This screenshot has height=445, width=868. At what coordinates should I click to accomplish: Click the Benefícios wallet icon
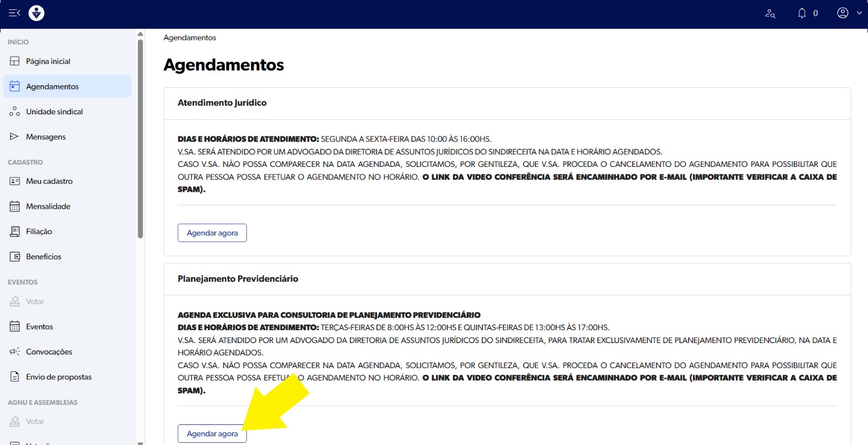(x=15, y=257)
